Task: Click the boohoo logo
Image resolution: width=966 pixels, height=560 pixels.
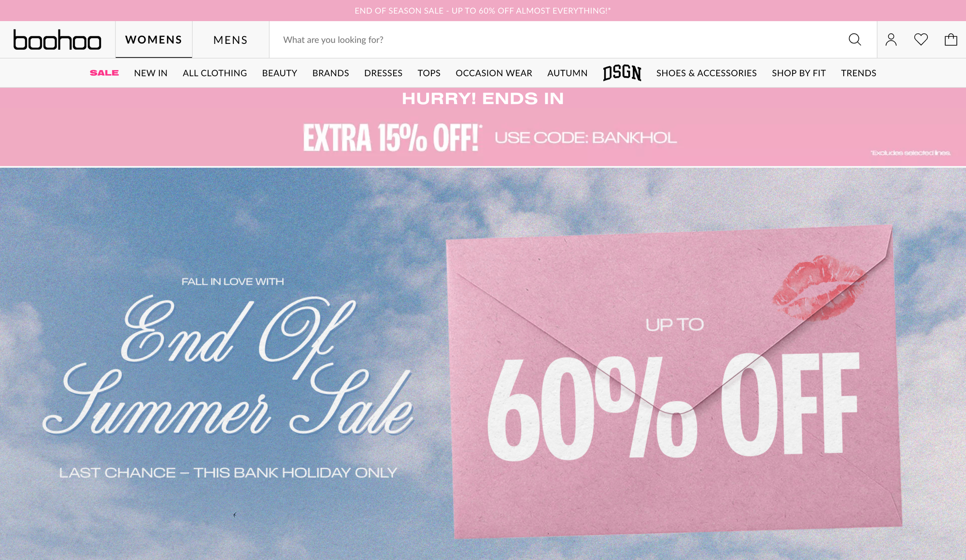Action: coord(57,40)
